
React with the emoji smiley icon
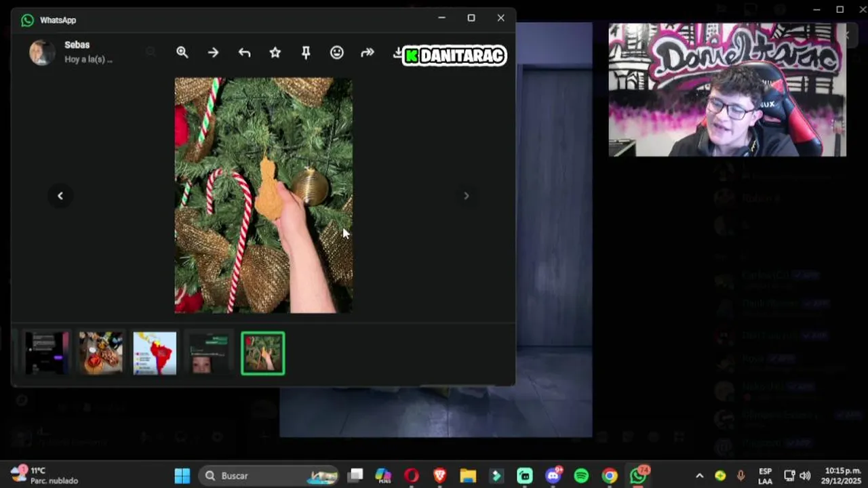337,52
